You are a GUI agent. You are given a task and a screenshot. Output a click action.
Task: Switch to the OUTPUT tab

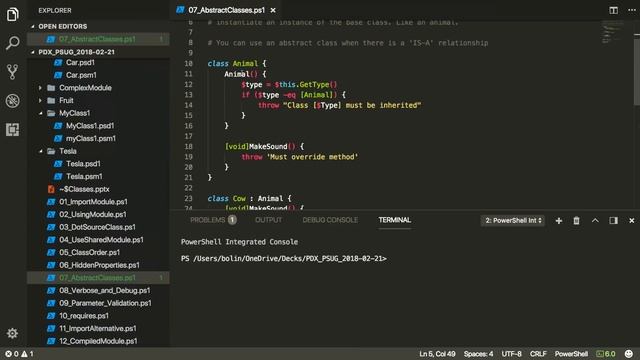(268, 220)
